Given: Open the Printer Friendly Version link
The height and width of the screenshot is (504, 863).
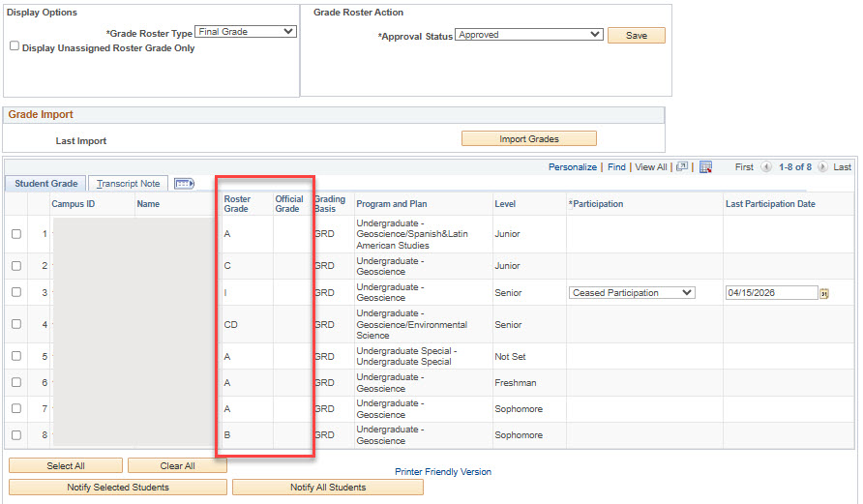Looking at the screenshot, I should click(443, 471).
